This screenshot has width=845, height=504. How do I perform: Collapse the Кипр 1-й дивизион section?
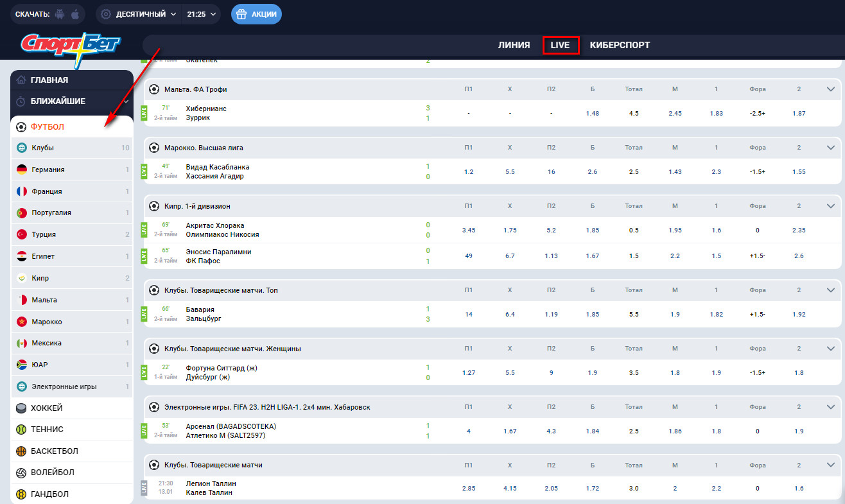point(830,206)
